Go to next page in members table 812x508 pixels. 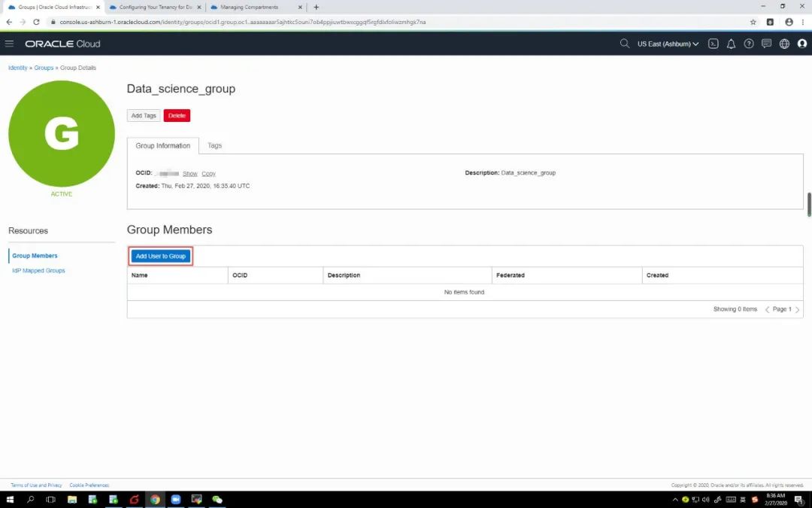coord(797,309)
